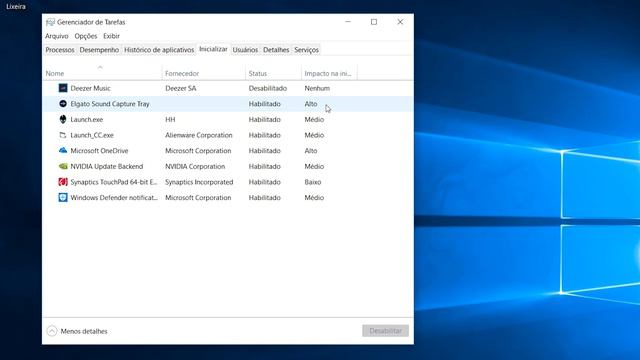The image size is (640, 360).
Task: Select the Deezer Music row name
Action: (91, 88)
